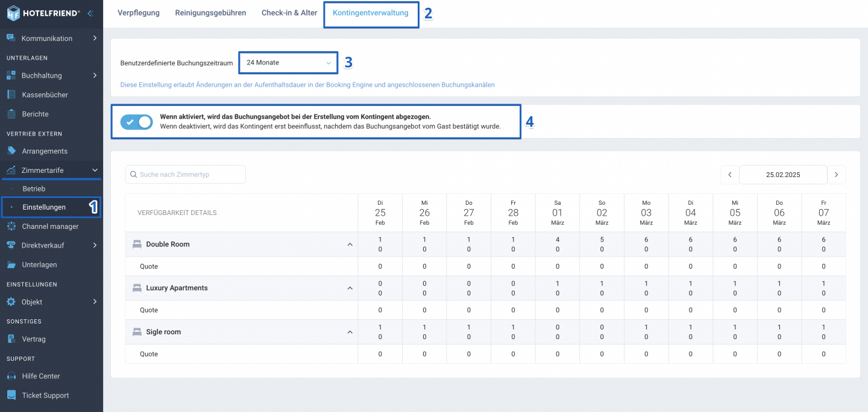
Task: Collapse the Double Room row
Action: (350, 245)
